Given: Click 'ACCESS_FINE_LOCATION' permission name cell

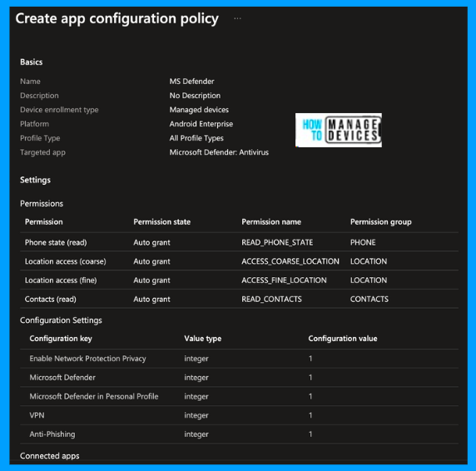Looking at the screenshot, I should pos(284,280).
